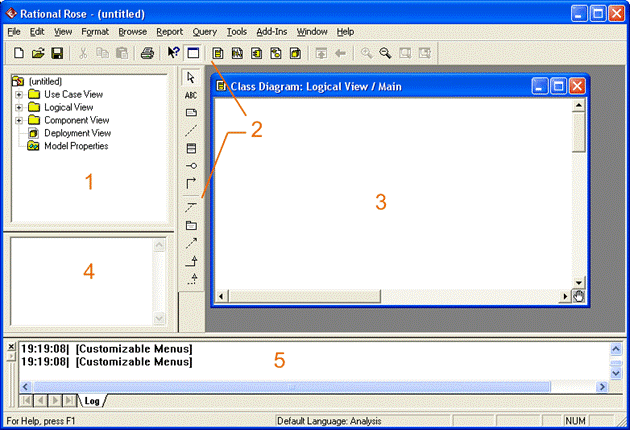Click the Fit In Window icon
This screenshot has height=430, width=630.
point(405,53)
